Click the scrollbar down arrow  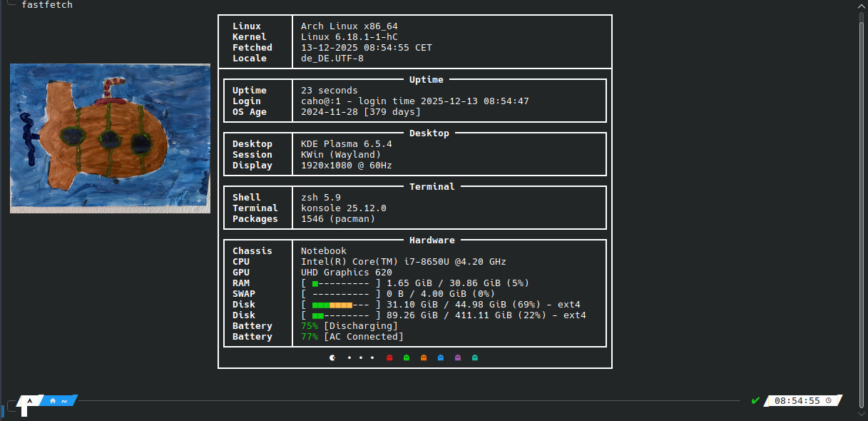coord(862,415)
